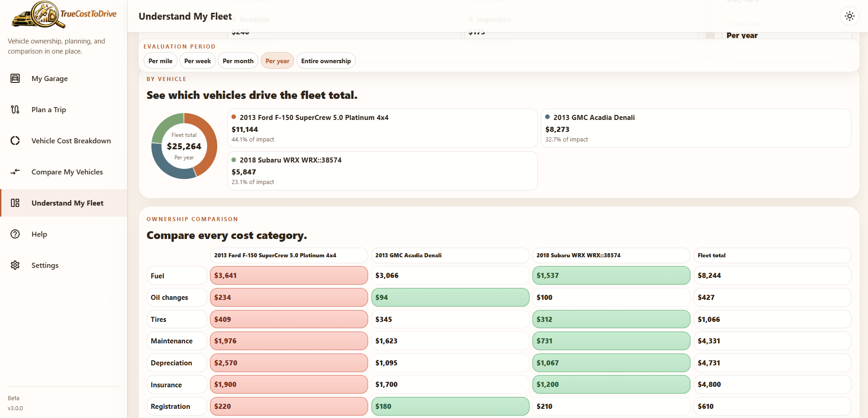The image size is (868, 418).
Task: Navigate to Compare My Vehicles
Action: 64,172
